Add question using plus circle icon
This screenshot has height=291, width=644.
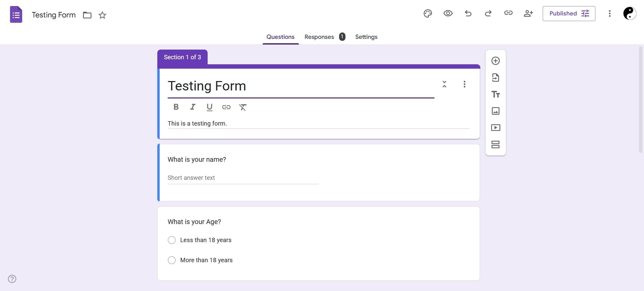[x=495, y=61]
